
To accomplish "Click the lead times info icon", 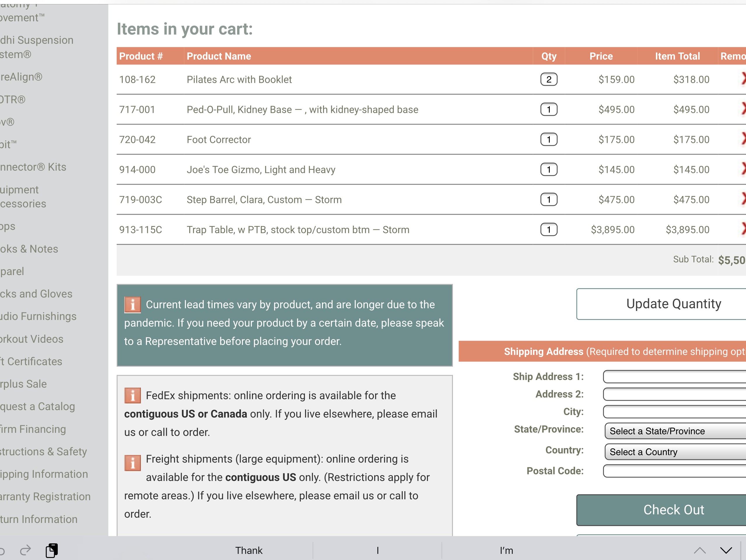I will pyautogui.click(x=132, y=304).
